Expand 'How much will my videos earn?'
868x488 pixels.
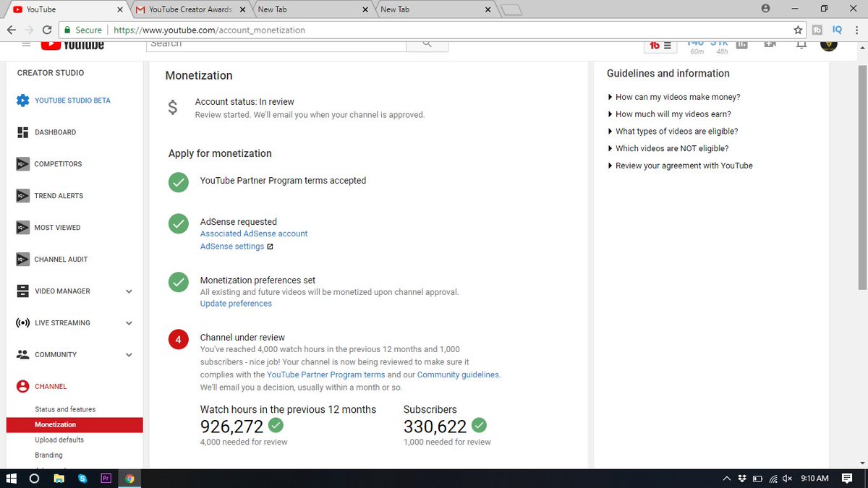click(x=669, y=114)
